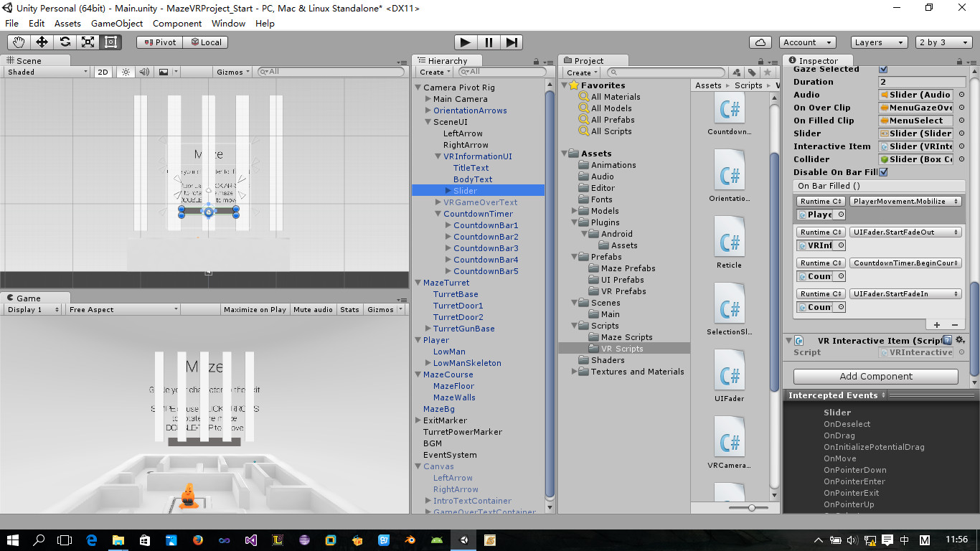This screenshot has width=980, height=551.
Task: Click the Step forward button
Action: coord(511,42)
